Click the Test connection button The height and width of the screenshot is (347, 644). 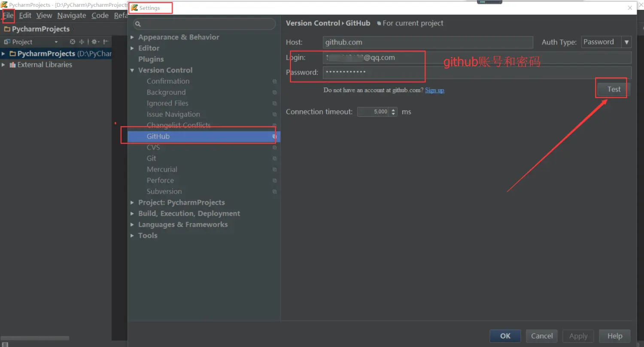[614, 89]
